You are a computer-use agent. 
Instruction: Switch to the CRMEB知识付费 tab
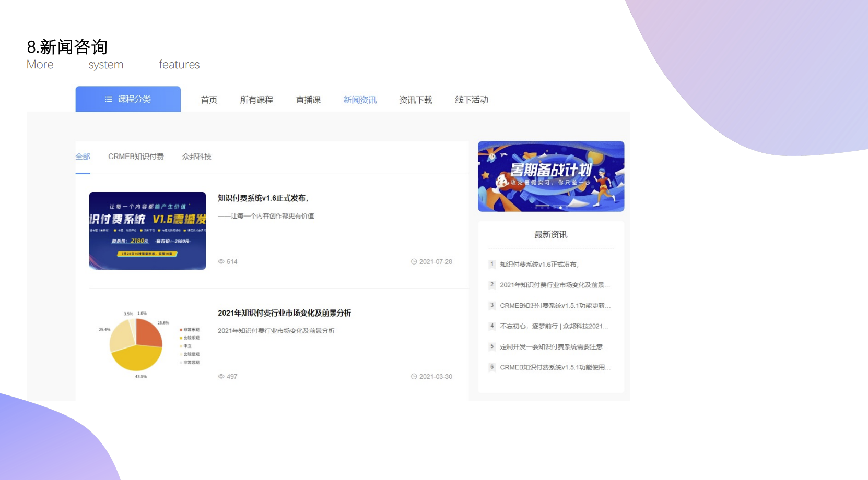[136, 157]
